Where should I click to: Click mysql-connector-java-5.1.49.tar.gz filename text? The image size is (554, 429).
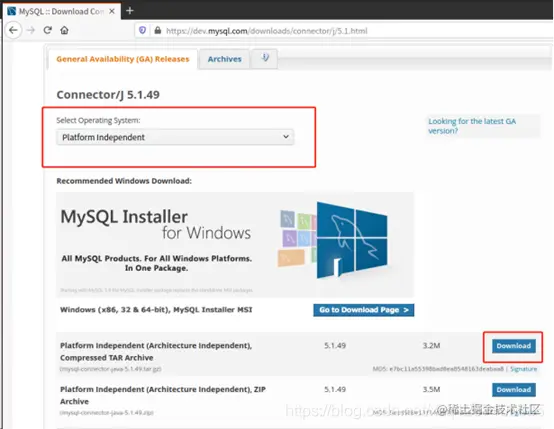(x=111, y=369)
